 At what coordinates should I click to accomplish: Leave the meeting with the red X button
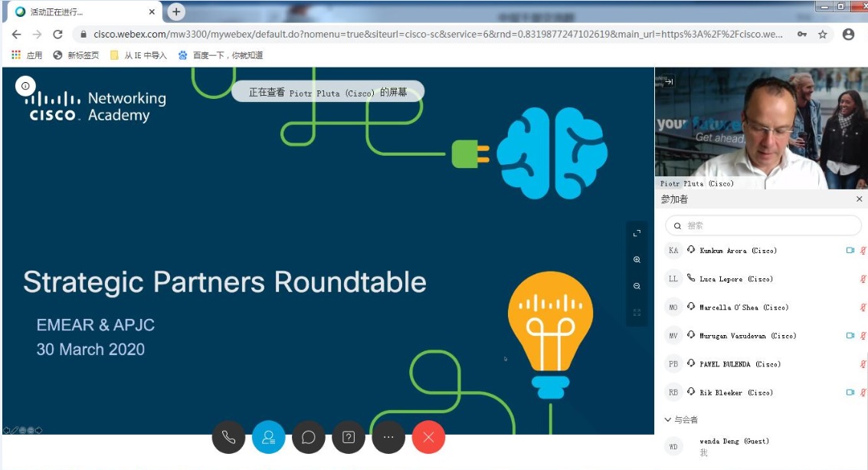pyautogui.click(x=428, y=437)
